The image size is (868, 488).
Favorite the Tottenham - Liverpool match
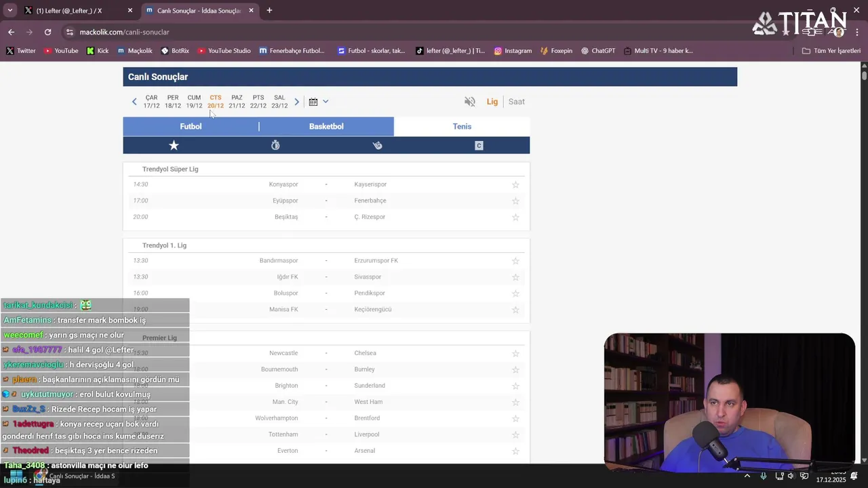tap(515, 434)
